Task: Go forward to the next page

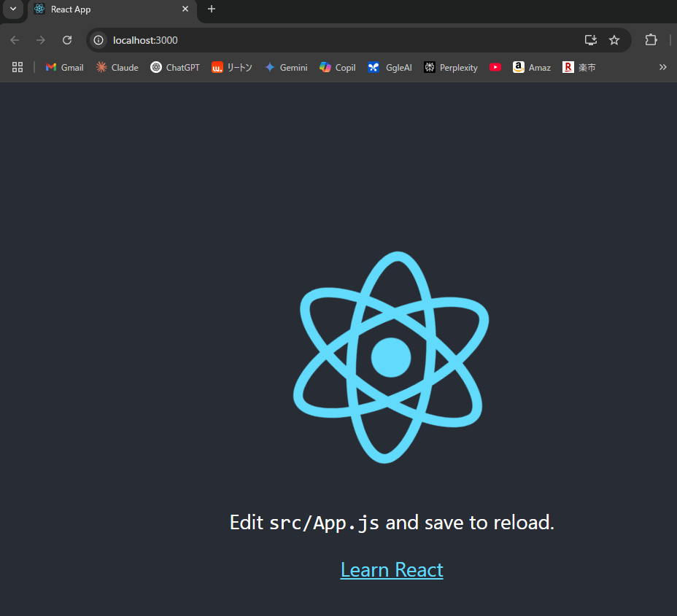Action: tap(41, 40)
